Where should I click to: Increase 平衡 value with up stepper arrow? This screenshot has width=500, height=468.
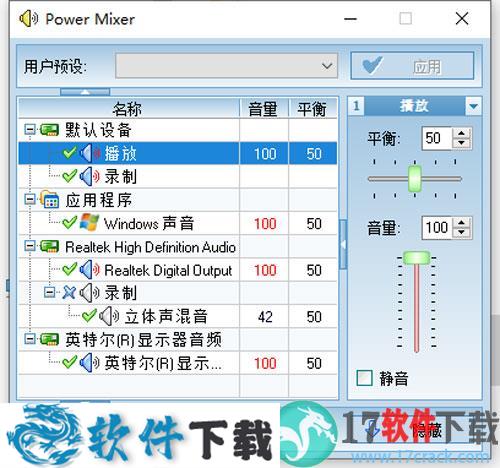pos(462,133)
